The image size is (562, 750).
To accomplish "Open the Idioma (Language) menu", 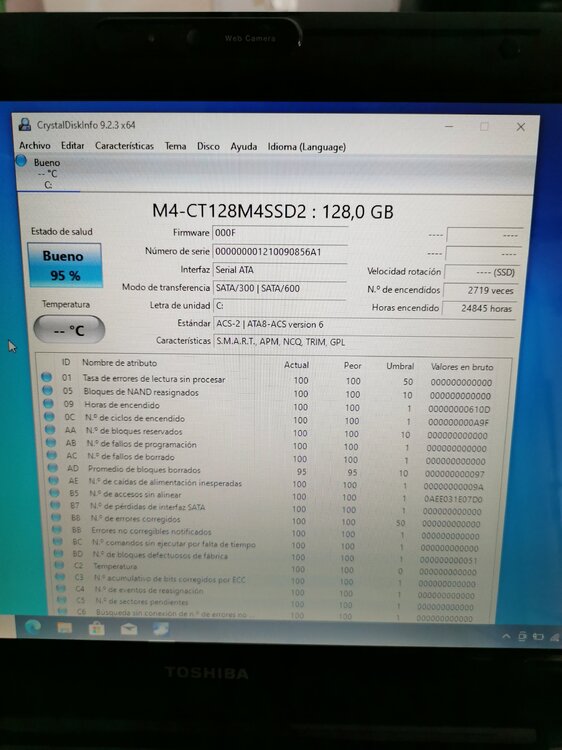I will pos(307,147).
